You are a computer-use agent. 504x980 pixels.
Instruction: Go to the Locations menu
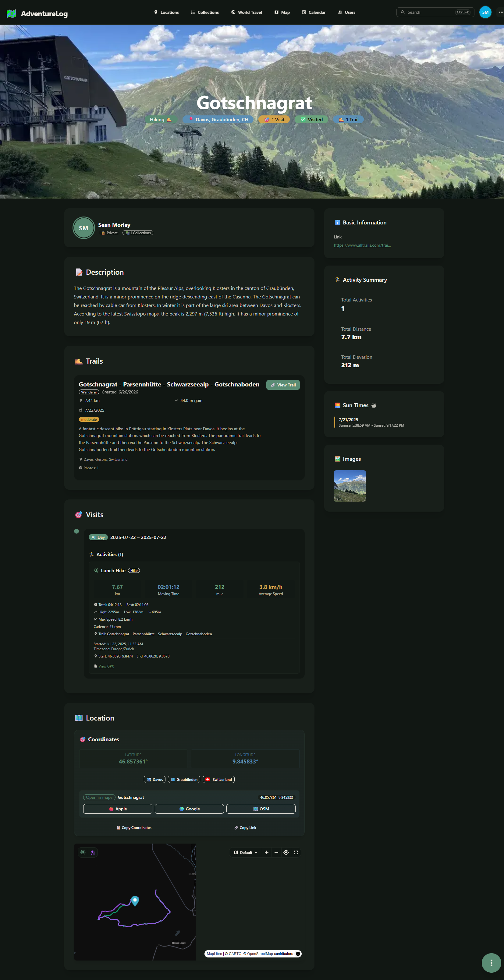tap(166, 12)
